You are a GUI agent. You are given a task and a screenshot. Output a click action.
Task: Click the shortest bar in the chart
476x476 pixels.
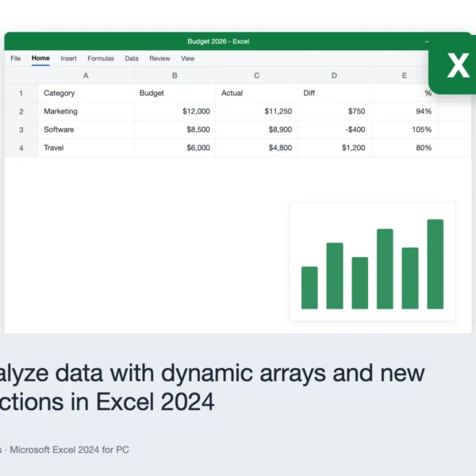309,288
